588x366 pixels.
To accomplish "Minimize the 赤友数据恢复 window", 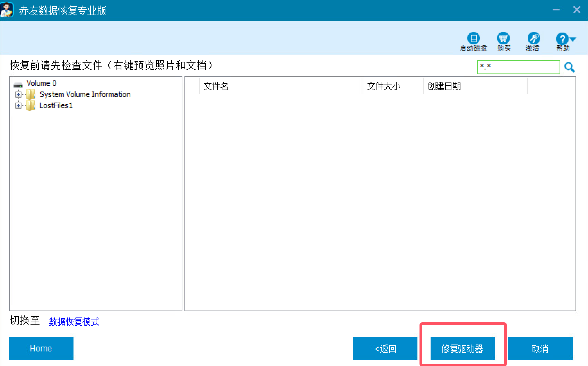I will 556,10.
